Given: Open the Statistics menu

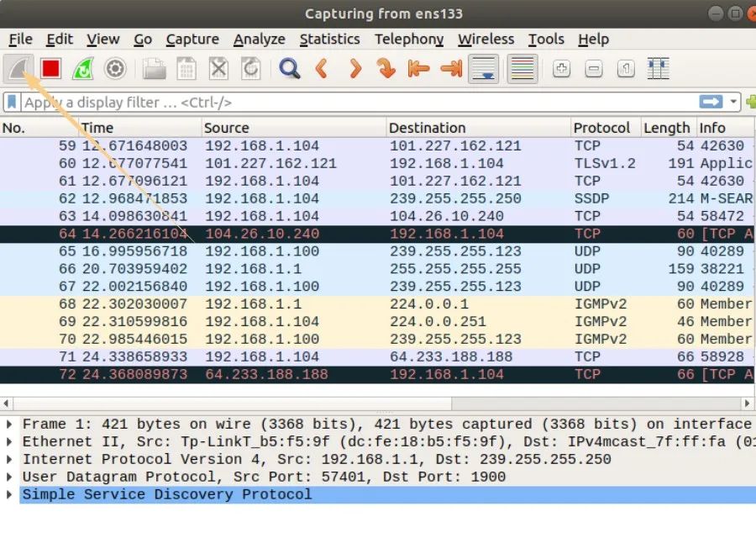Looking at the screenshot, I should tap(330, 39).
